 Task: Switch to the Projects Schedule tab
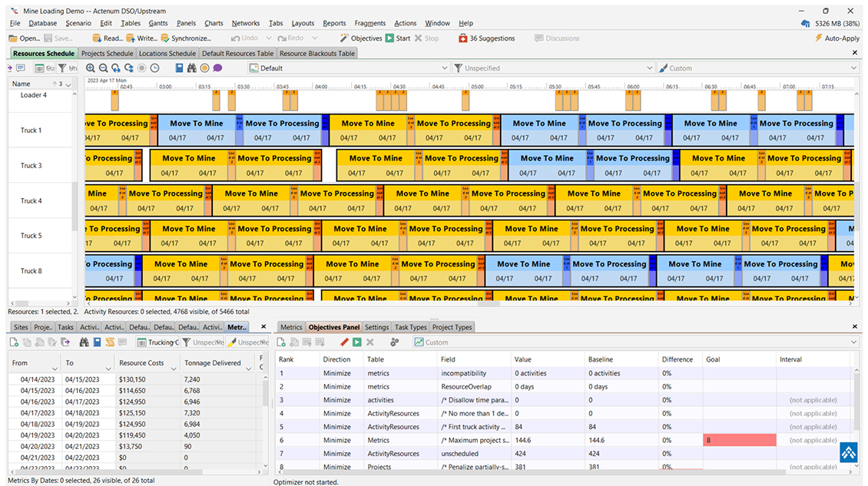108,54
